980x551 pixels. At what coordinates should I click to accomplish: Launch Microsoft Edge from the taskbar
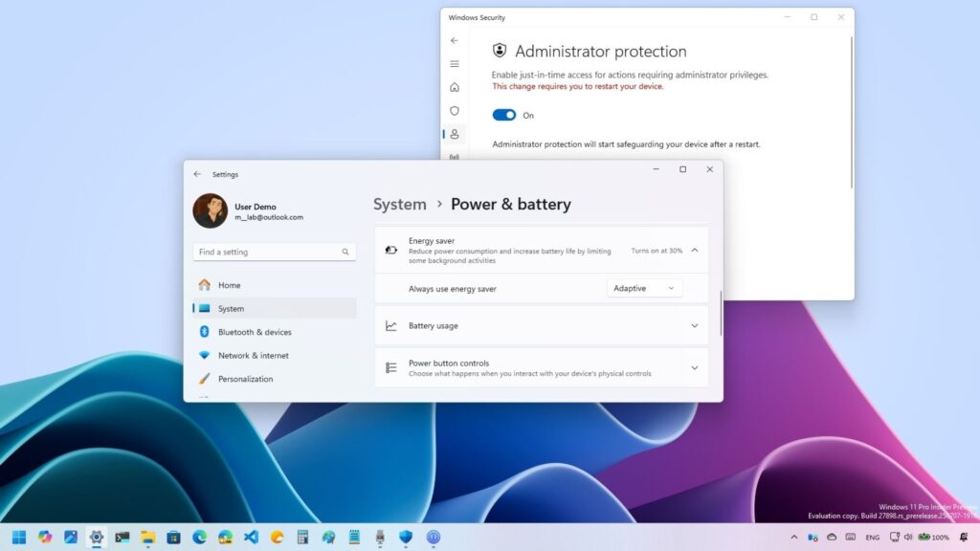(x=199, y=537)
